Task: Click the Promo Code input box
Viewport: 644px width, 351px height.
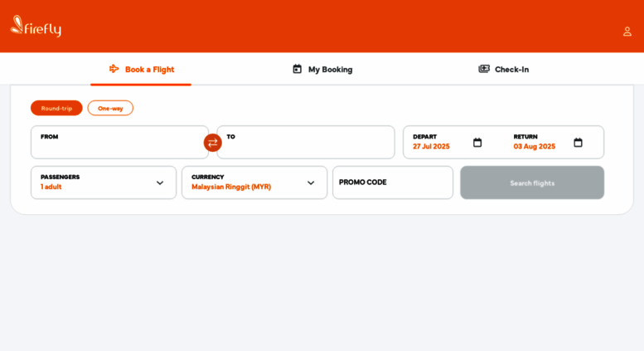Action: [x=393, y=183]
